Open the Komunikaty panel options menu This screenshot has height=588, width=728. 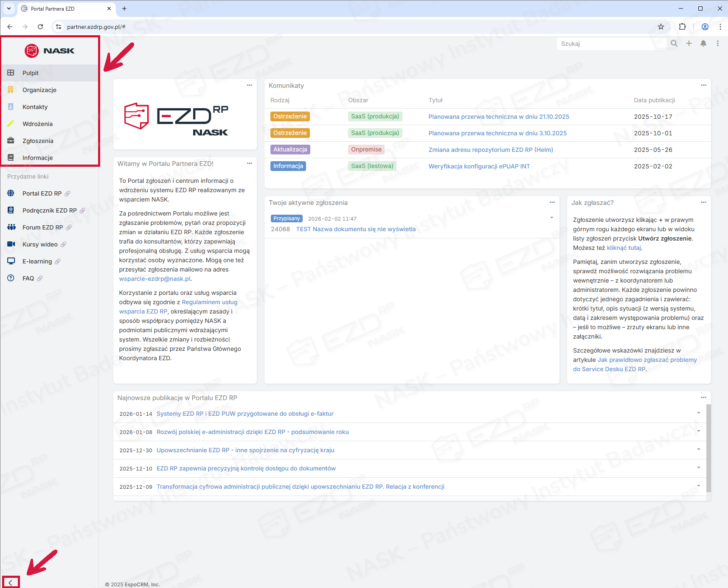click(703, 85)
